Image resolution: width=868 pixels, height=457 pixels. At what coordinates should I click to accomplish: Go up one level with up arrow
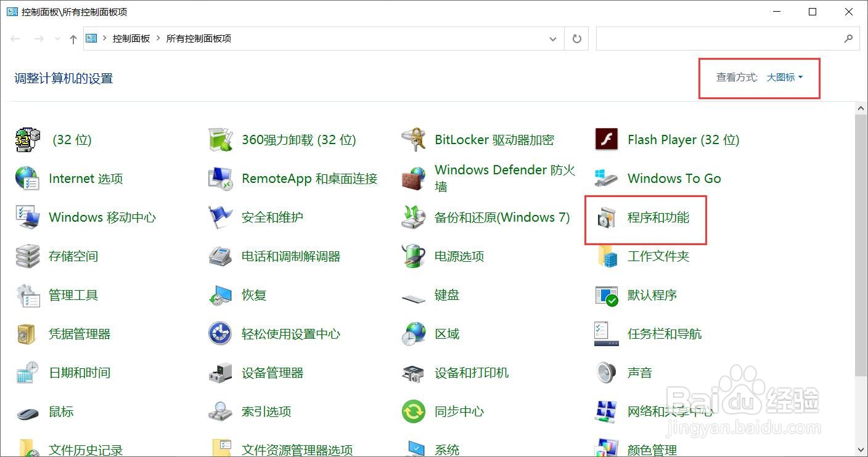[73, 39]
